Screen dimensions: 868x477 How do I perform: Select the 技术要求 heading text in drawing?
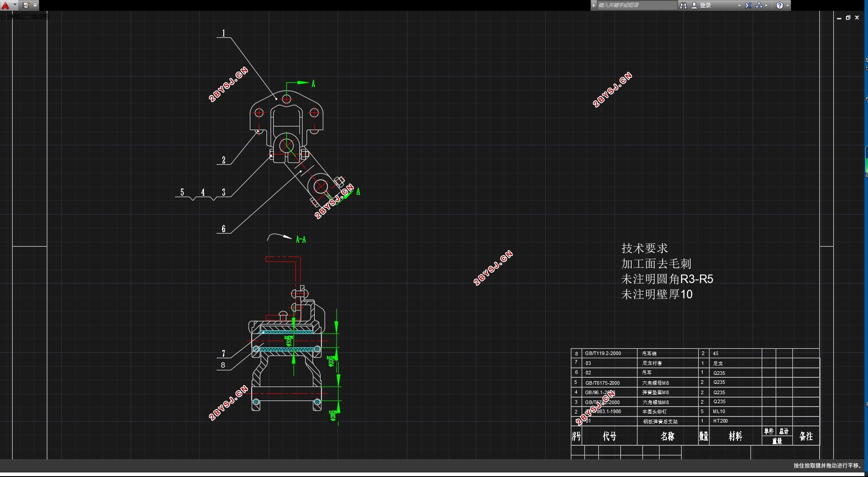click(644, 248)
